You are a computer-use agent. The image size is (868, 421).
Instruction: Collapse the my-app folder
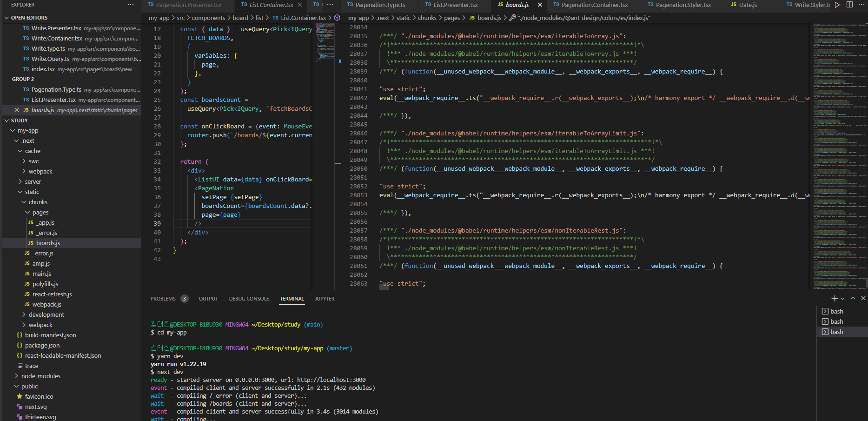pos(13,131)
